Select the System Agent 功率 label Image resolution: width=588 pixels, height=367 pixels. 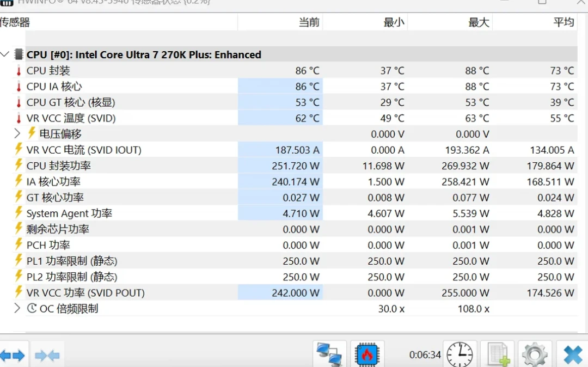coord(69,213)
